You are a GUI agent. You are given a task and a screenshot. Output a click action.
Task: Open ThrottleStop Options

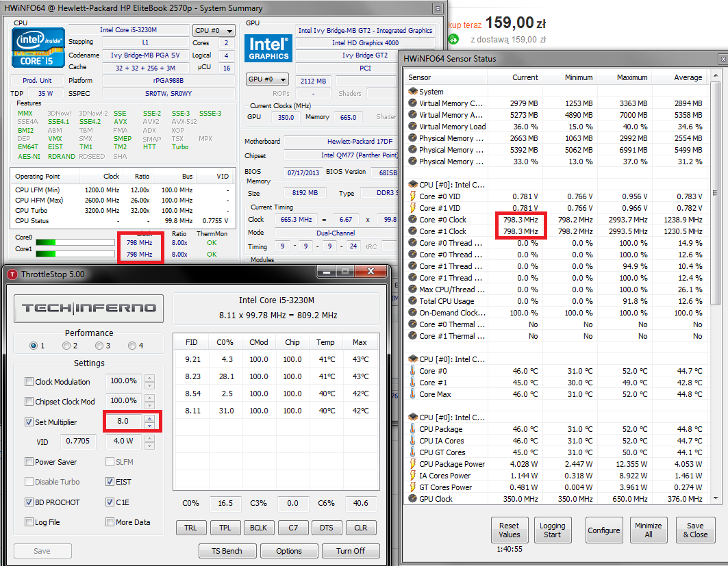[x=289, y=551]
